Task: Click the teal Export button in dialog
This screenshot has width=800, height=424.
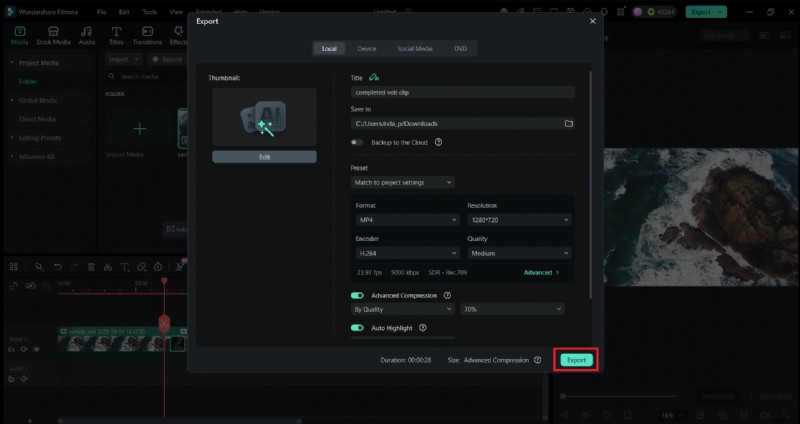Action: (x=575, y=360)
